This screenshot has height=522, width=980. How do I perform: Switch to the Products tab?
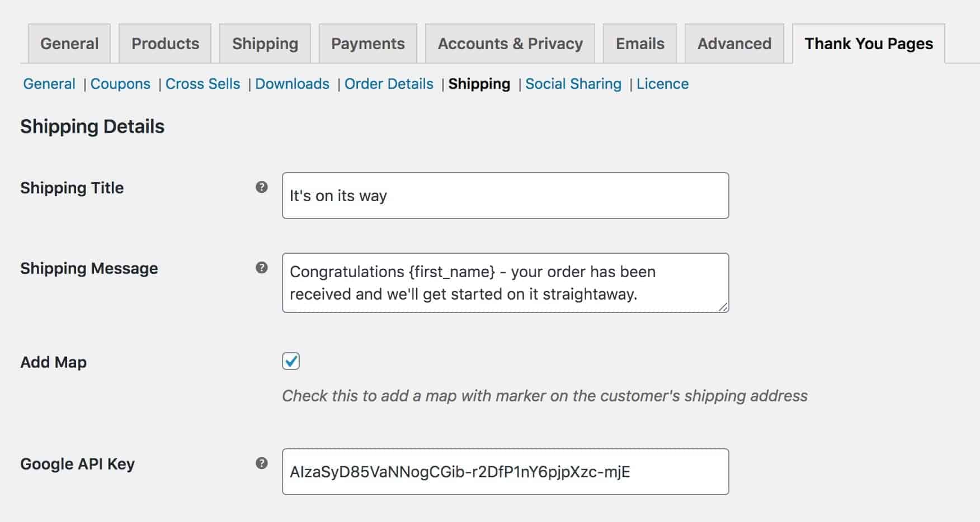click(x=165, y=44)
